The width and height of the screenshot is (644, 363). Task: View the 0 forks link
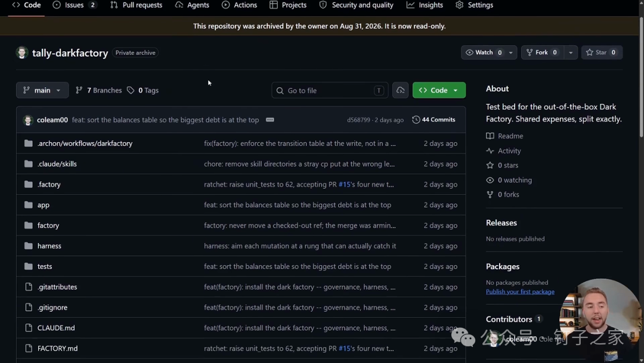click(503, 195)
